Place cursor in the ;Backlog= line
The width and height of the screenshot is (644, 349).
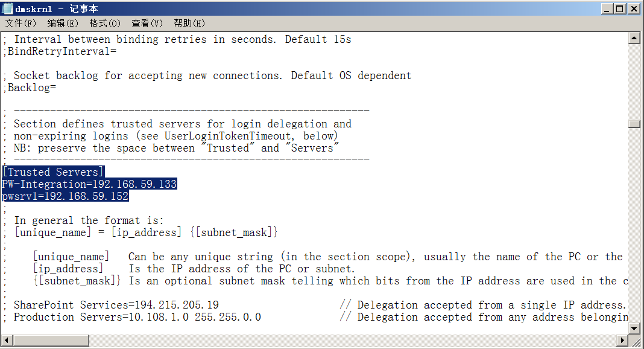tap(30, 88)
